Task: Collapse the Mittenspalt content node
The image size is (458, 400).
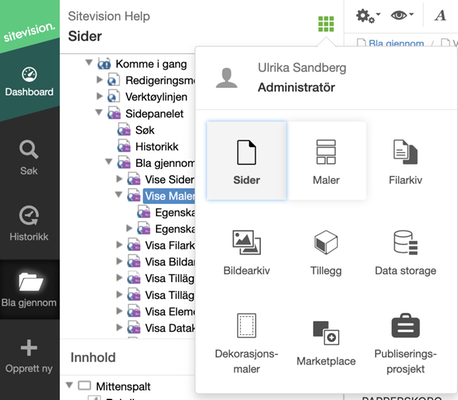Action: (x=69, y=385)
